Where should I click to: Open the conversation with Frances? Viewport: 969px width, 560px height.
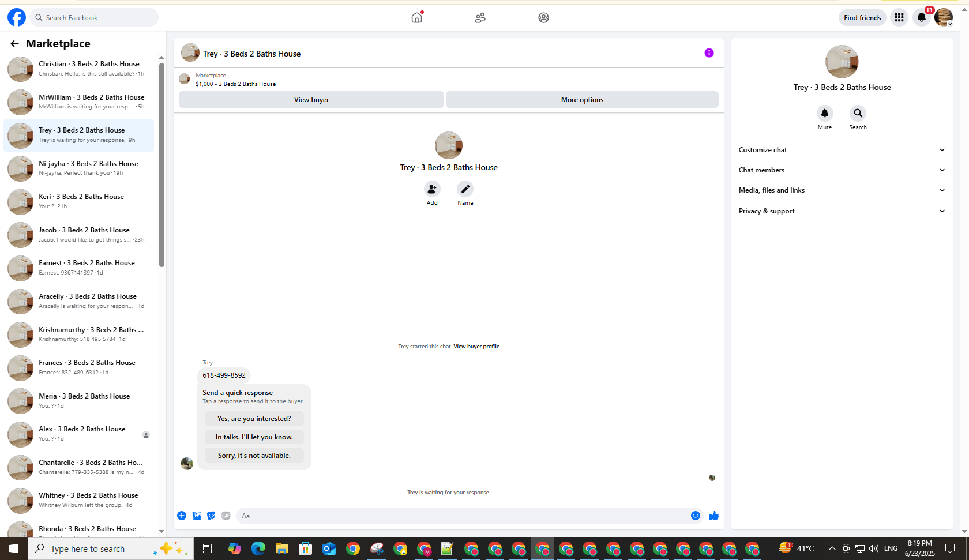pos(79,368)
